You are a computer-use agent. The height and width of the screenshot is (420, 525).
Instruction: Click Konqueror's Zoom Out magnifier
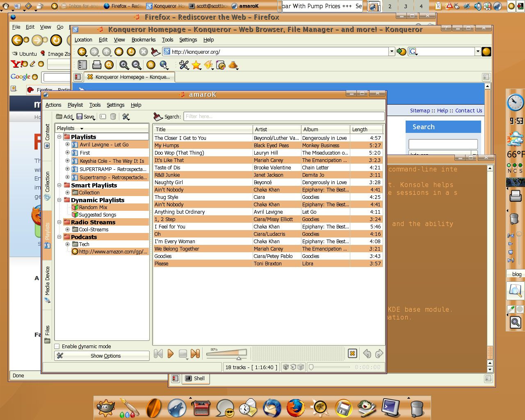point(137,65)
